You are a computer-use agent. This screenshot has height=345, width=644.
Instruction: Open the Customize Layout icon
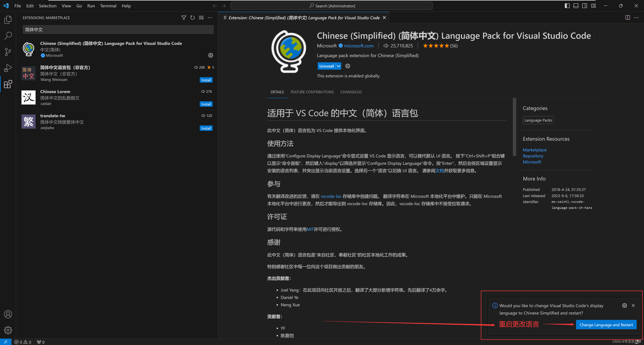coord(594,6)
